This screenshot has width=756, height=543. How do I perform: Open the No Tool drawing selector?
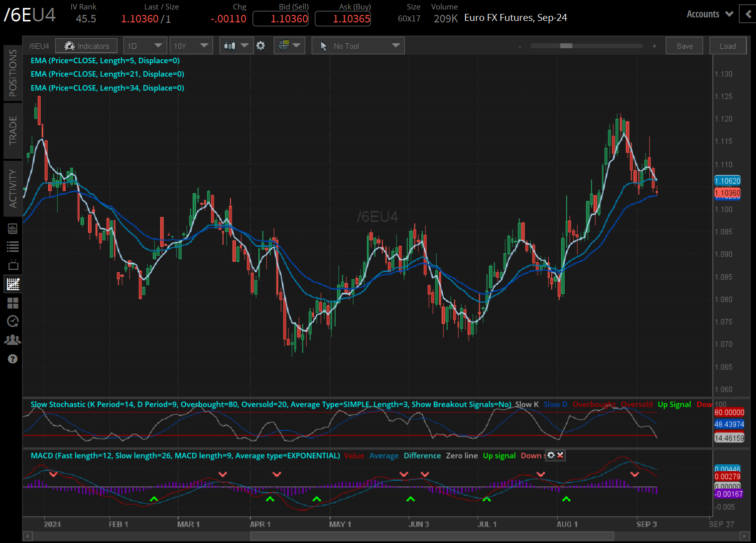coord(358,46)
